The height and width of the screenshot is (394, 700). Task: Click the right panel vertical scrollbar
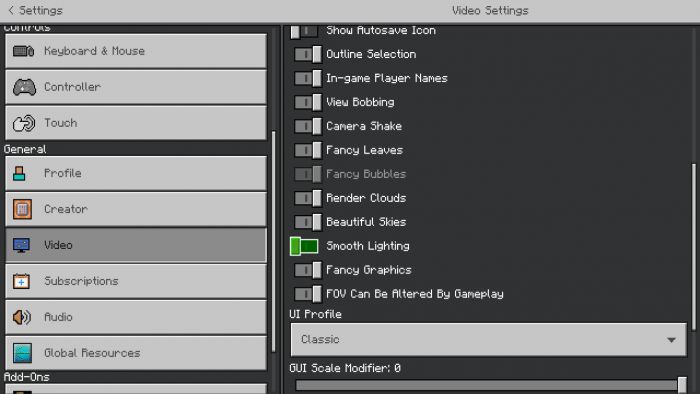click(x=694, y=247)
